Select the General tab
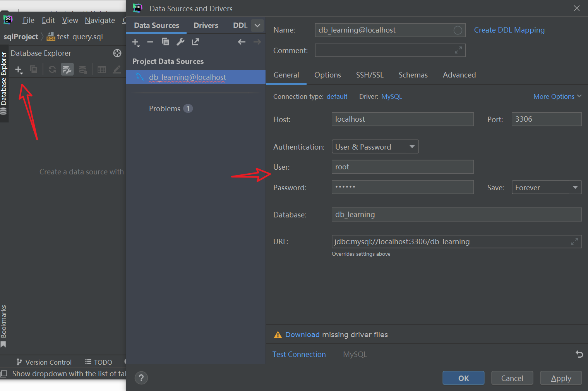The image size is (588, 391). [x=286, y=75]
